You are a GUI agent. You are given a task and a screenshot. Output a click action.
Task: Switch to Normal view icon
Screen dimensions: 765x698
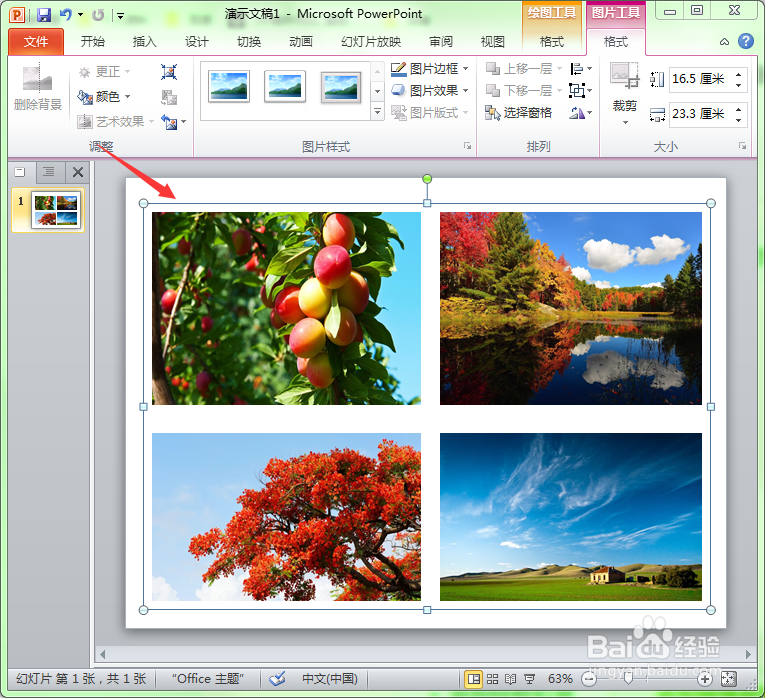473,679
